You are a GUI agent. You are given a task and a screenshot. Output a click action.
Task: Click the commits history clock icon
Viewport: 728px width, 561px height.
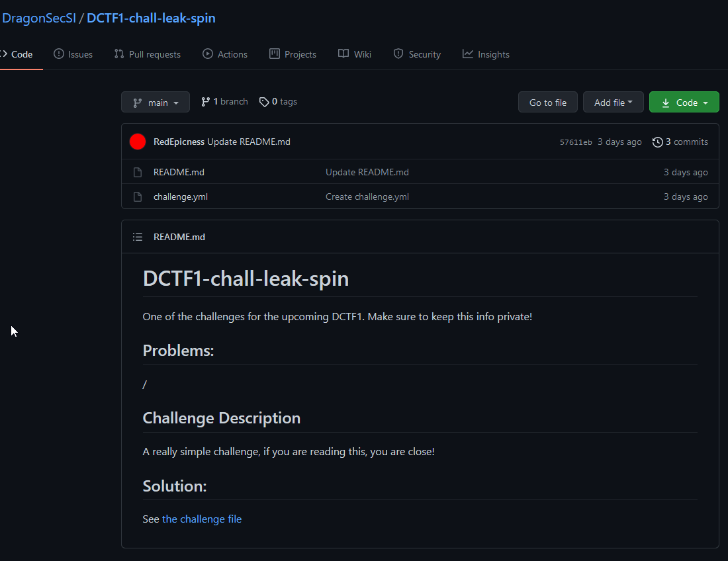pos(657,142)
